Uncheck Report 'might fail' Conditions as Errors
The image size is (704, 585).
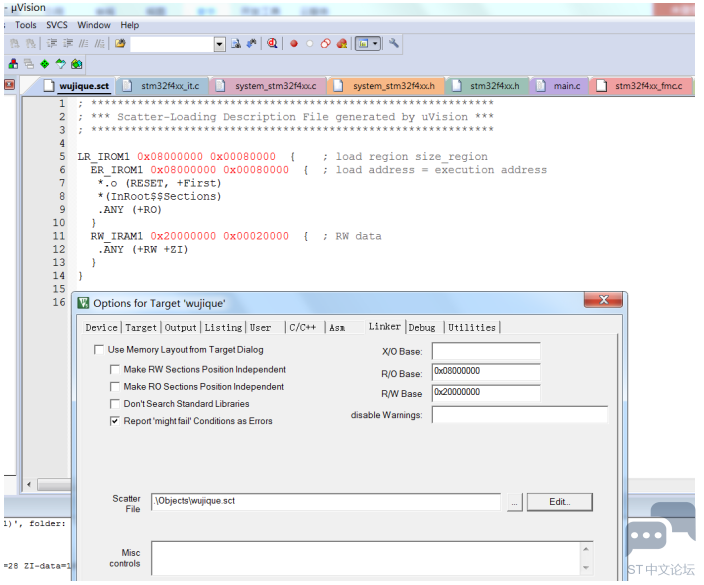pyautogui.click(x=115, y=421)
